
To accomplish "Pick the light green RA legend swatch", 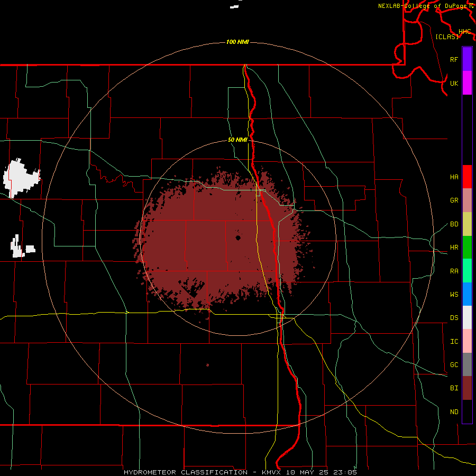I will pyautogui.click(x=467, y=271).
